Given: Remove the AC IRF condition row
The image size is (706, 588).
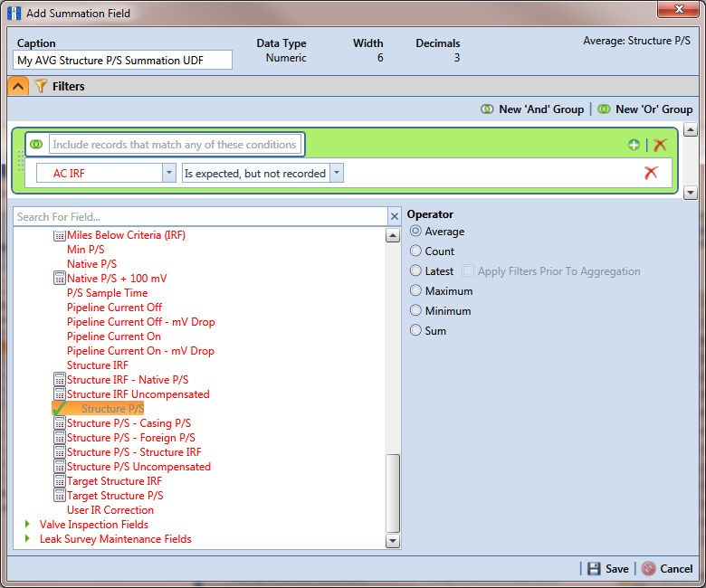Looking at the screenshot, I should tap(651, 173).
